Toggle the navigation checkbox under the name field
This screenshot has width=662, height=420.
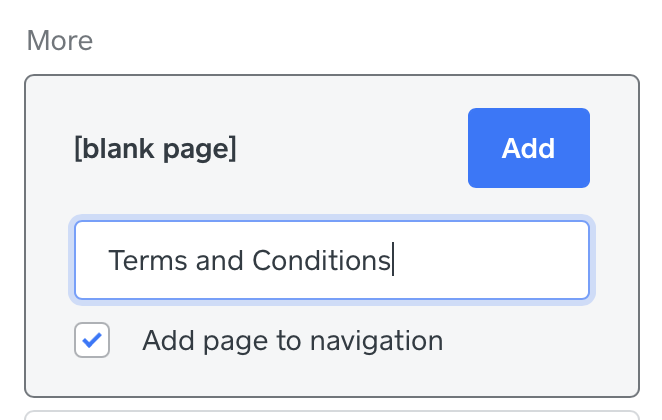pos(92,341)
